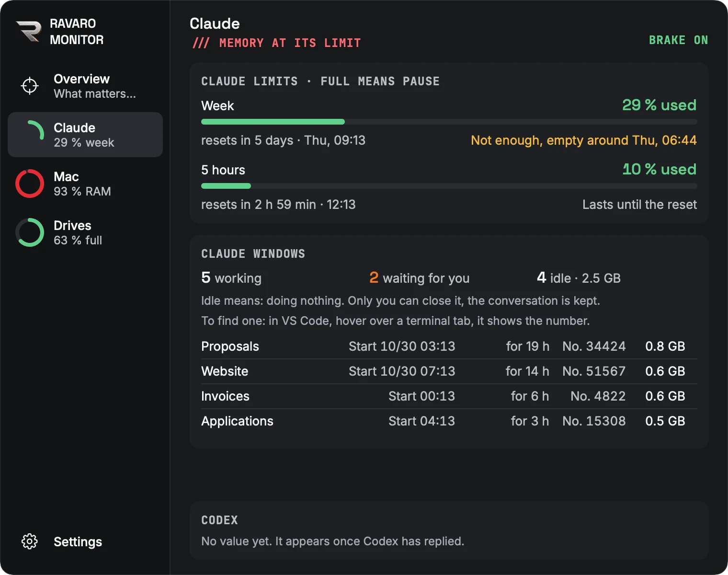Click the 10 % used value

[x=659, y=169]
